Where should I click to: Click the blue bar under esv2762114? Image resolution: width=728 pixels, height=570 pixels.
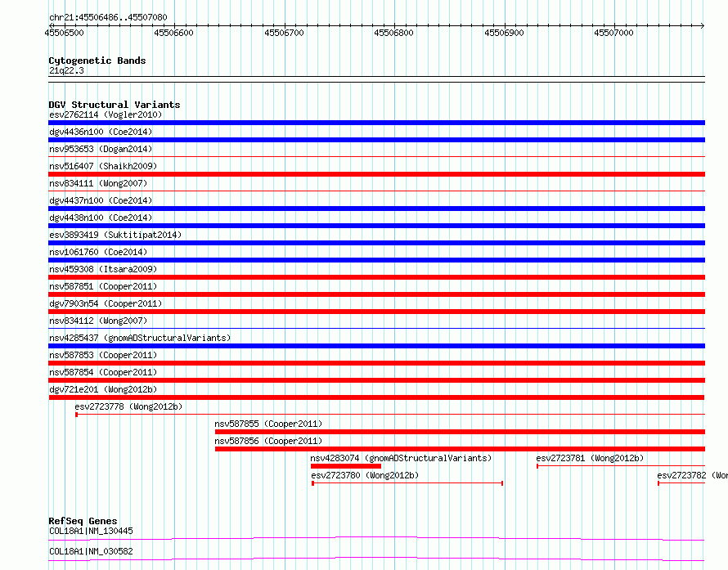[x=376, y=123]
